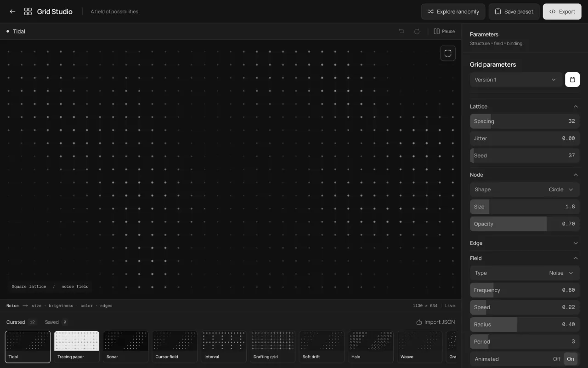The height and width of the screenshot is (368, 588).
Task: Open the Type dropdown set to Noise
Action: pyautogui.click(x=525, y=273)
